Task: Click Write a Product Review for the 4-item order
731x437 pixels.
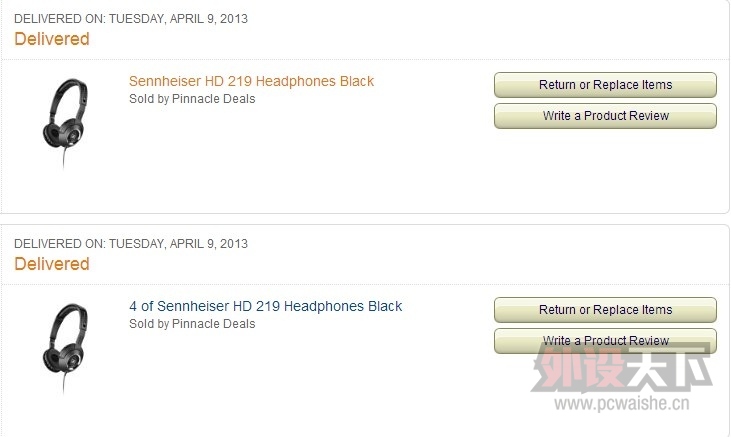Action: [605, 341]
